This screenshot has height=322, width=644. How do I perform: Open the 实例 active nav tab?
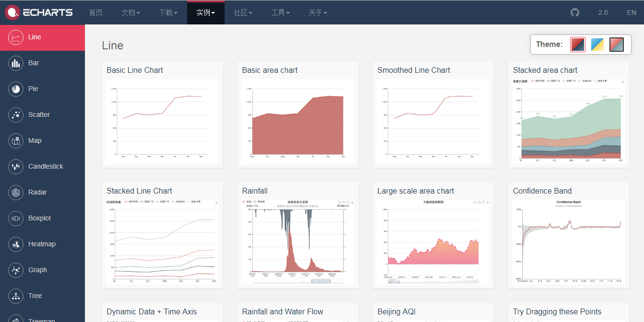[x=205, y=12]
